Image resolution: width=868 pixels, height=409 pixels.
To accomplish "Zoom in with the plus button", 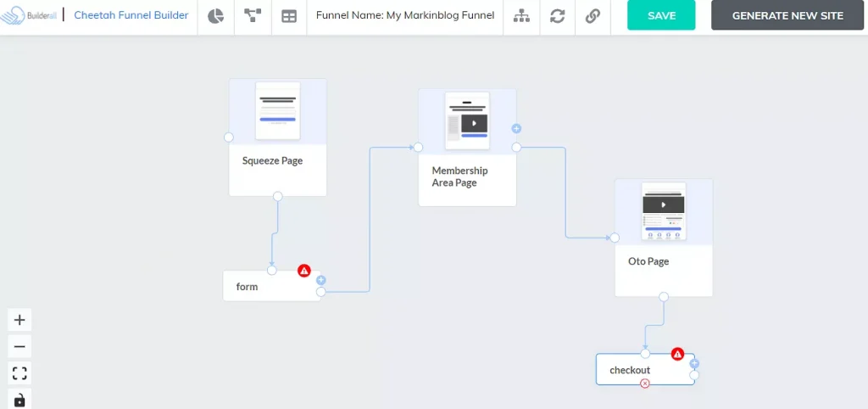I will 20,320.
